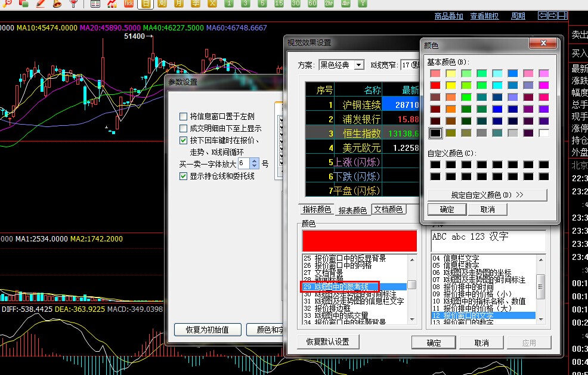The image size is (588, 375).
Task: Uncheck 显示持仓线和委托线 checkbox
Action: pyautogui.click(x=184, y=176)
